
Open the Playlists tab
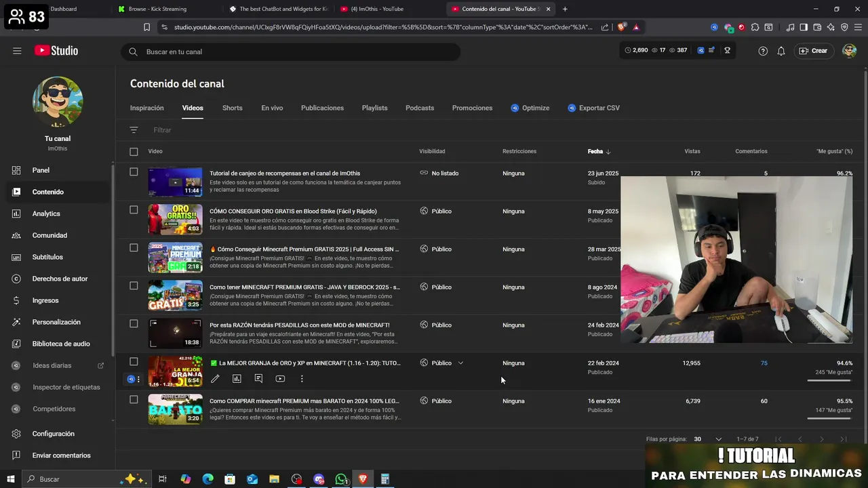click(374, 108)
